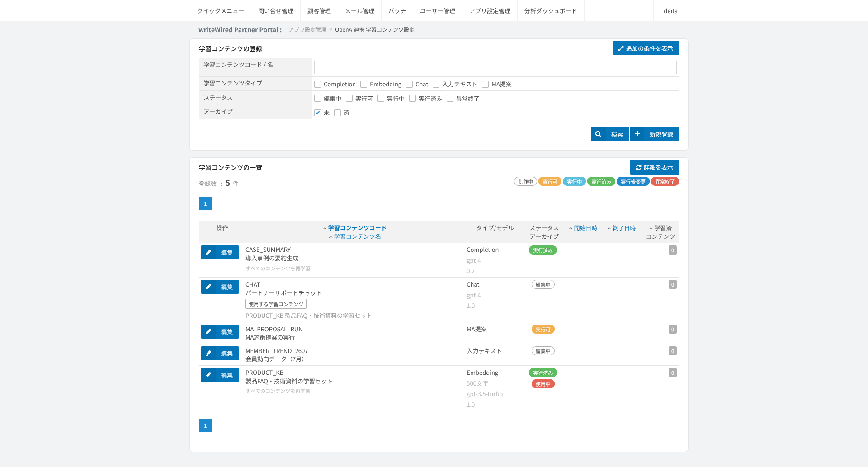Click the pencil icon for MEMBER_TREND_2607 row
Screen dimensions: 868x467
208,353
